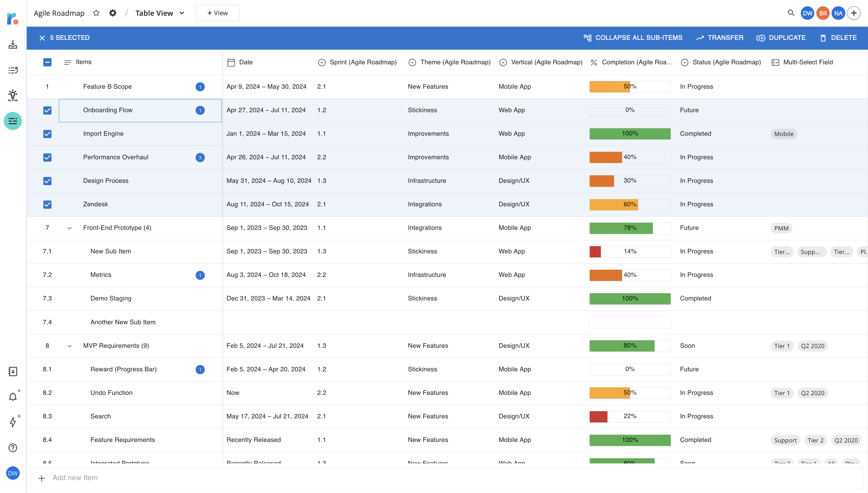Open the Alpha lightbulb ideas icon
Viewport: 868px width, 493px height.
tap(13, 96)
